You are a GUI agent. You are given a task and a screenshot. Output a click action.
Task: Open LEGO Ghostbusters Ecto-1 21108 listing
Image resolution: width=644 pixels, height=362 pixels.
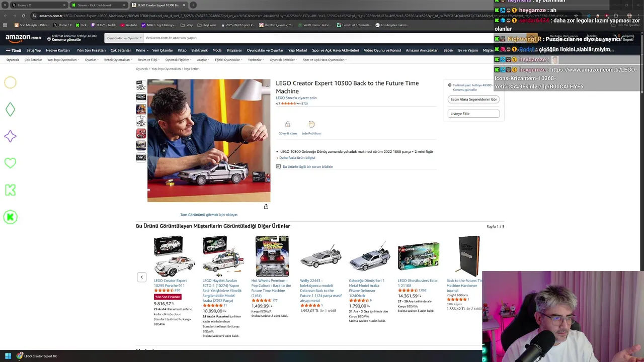[418, 283]
